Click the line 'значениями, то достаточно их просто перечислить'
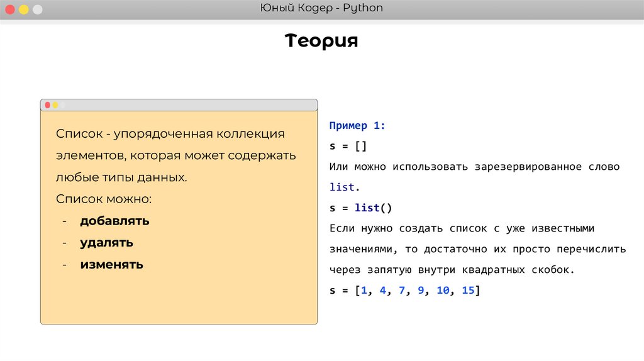This screenshot has width=644, height=361. point(478,249)
